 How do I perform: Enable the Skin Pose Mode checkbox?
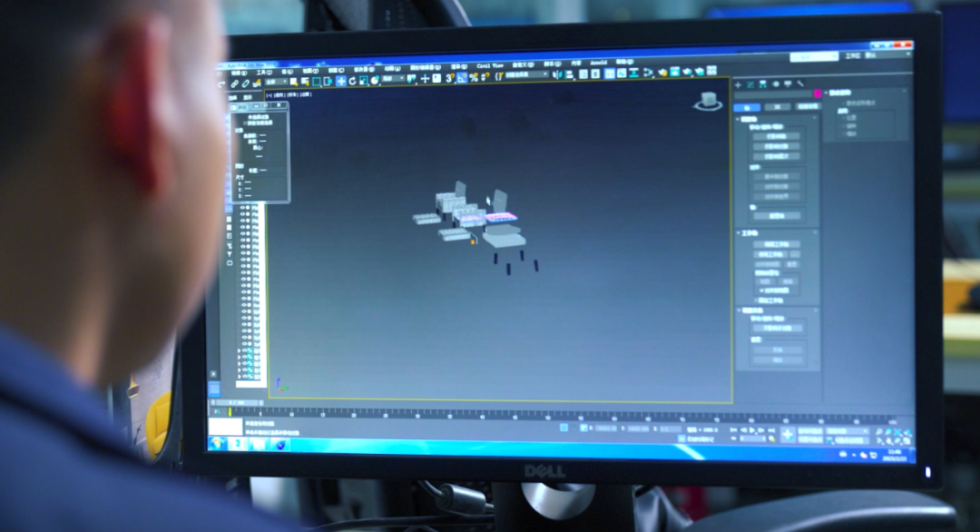click(x=843, y=103)
